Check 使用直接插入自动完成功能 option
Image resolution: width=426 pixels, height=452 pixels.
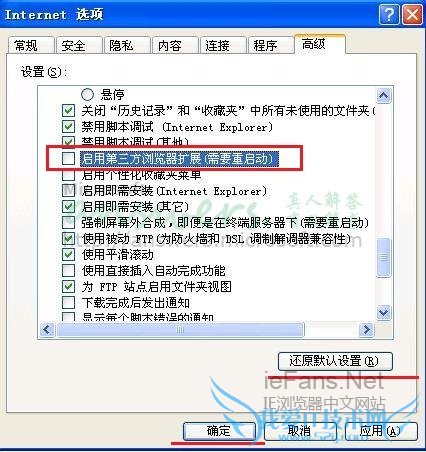[x=68, y=270]
